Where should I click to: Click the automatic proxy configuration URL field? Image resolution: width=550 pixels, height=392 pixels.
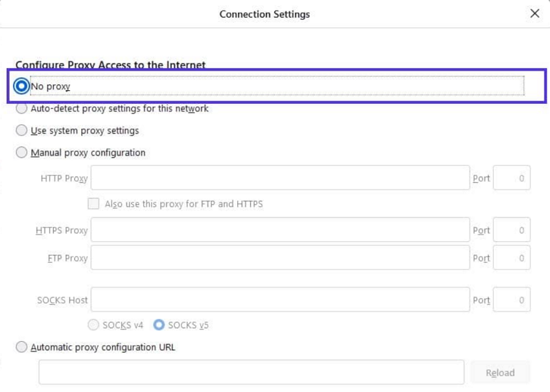point(251,372)
